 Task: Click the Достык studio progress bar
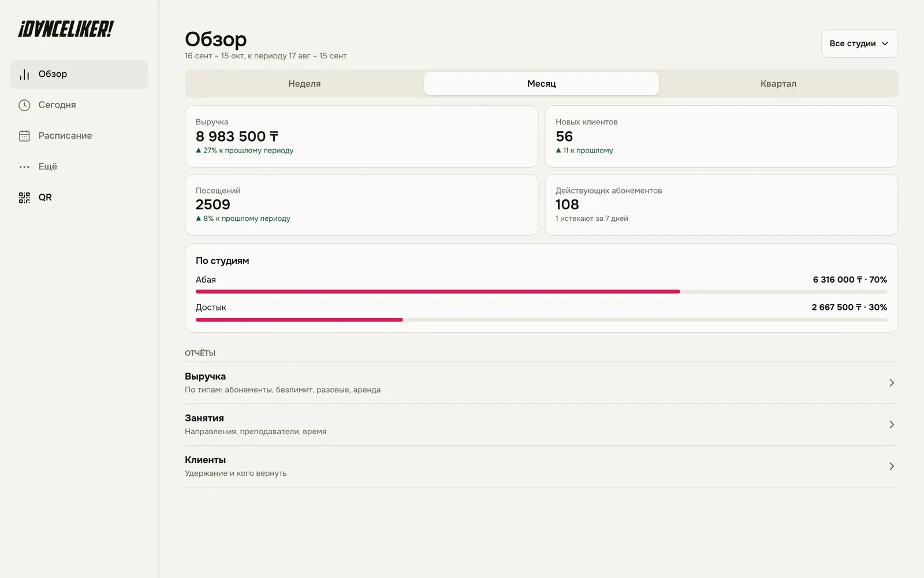541,320
